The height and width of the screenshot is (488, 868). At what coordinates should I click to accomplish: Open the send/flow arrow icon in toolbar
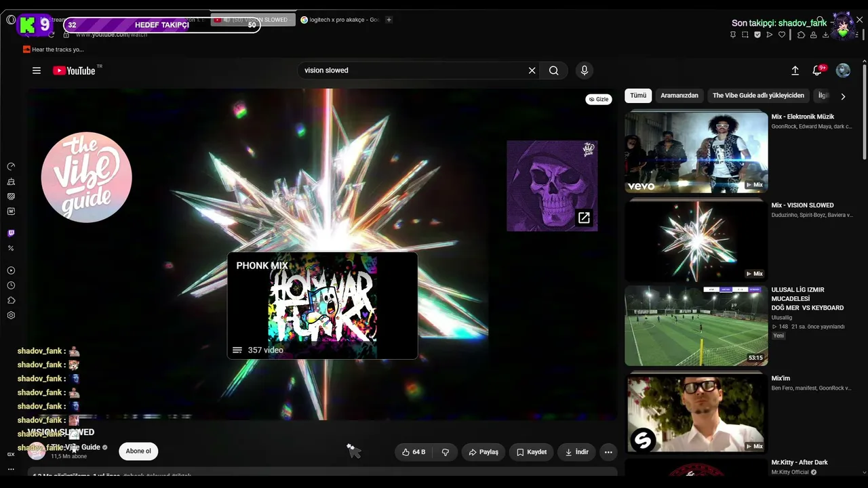point(770,35)
